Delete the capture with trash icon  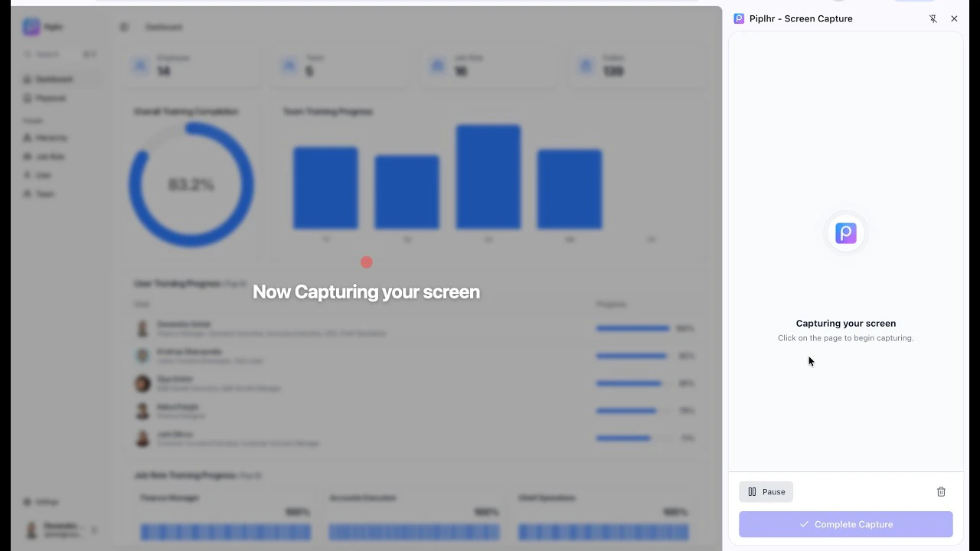941,492
